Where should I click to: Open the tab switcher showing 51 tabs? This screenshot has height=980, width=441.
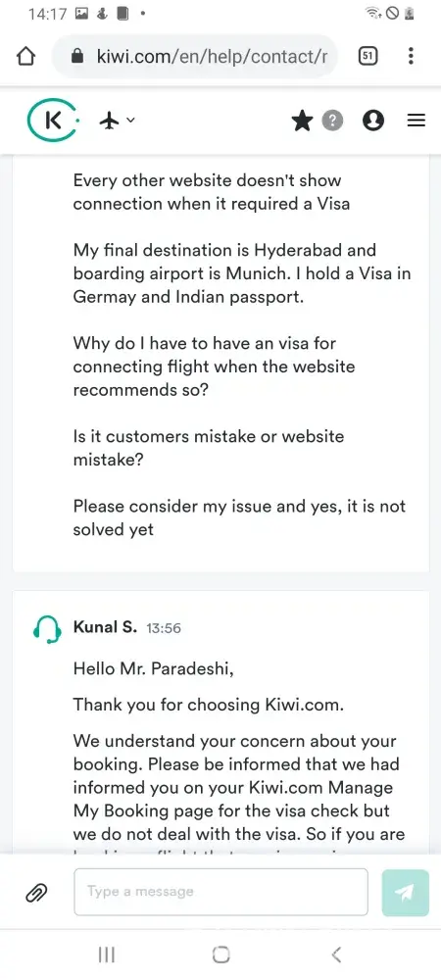coord(367,57)
